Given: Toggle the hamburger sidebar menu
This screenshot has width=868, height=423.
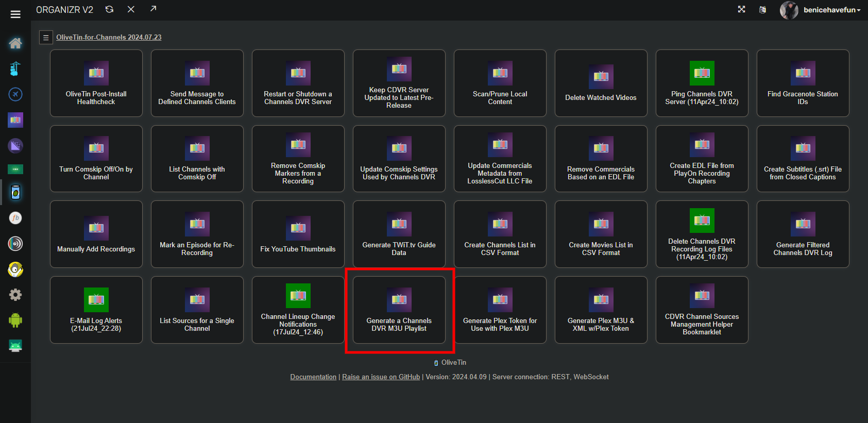Looking at the screenshot, I should click(15, 14).
